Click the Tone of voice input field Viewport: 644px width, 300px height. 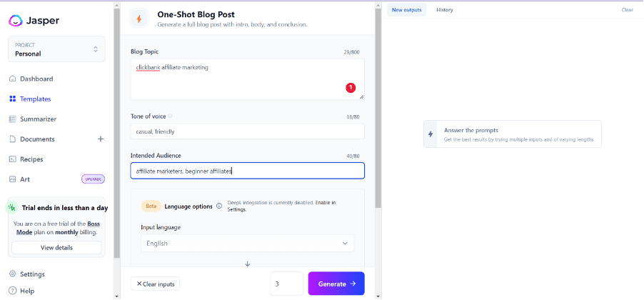click(247, 131)
